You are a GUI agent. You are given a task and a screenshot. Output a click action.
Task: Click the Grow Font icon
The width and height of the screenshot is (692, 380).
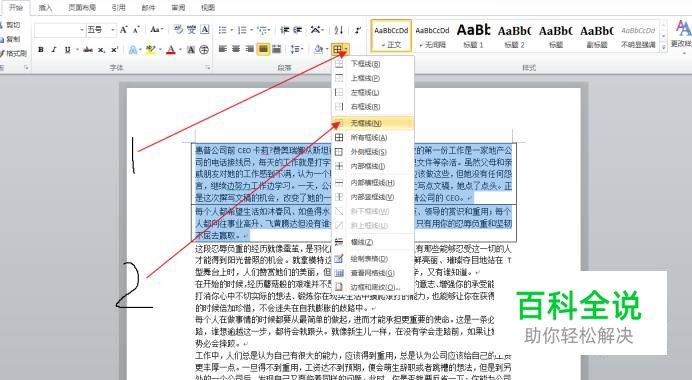click(124, 30)
